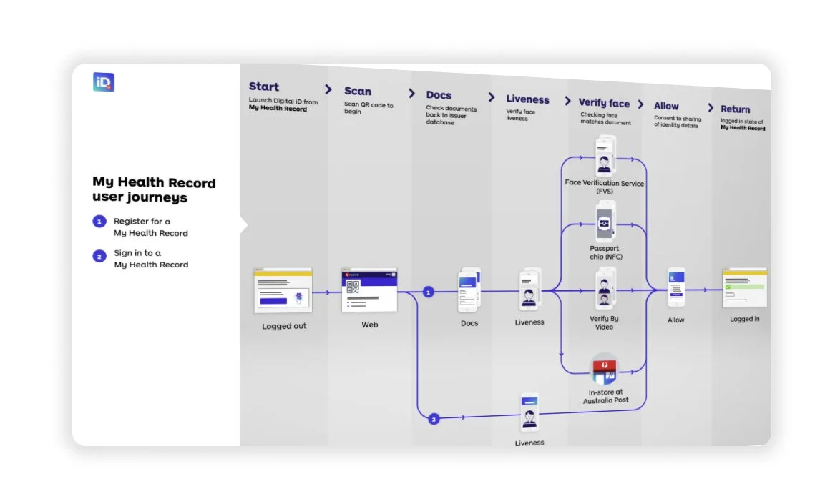Image resolution: width=825 pixels, height=504 pixels.
Task: Click the Web QR code screen icon
Action: (x=369, y=290)
